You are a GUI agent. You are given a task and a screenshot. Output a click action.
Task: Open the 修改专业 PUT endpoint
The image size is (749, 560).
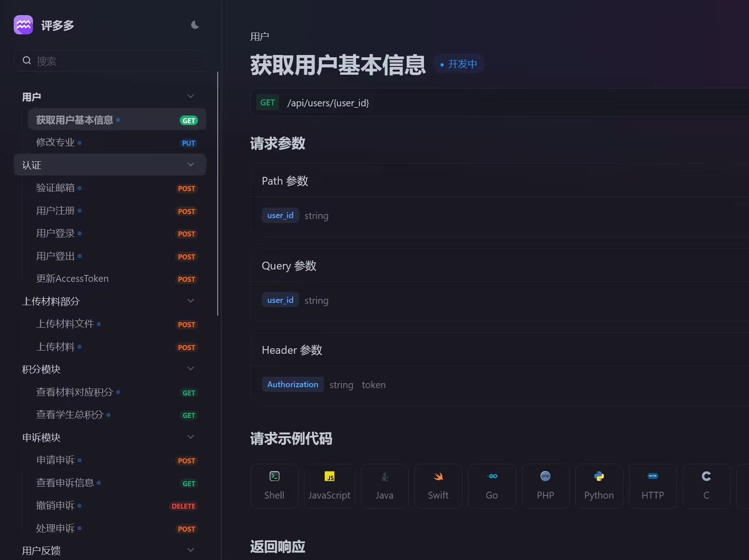(117, 143)
